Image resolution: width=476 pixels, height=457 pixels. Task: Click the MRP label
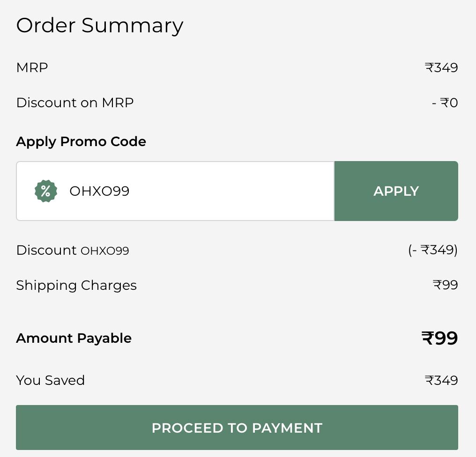click(x=32, y=68)
